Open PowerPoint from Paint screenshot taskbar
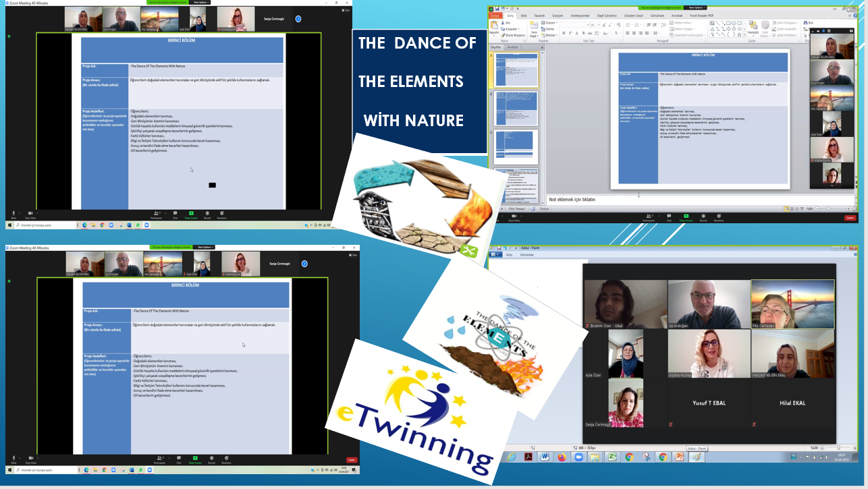The height and width of the screenshot is (489, 868). point(680,457)
